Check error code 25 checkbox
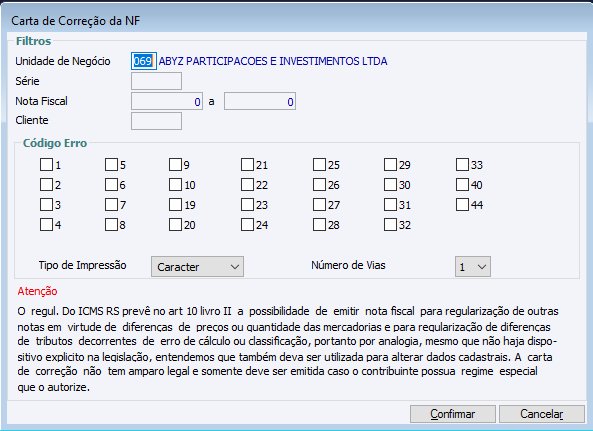The height and width of the screenshot is (431, 593). (x=319, y=164)
